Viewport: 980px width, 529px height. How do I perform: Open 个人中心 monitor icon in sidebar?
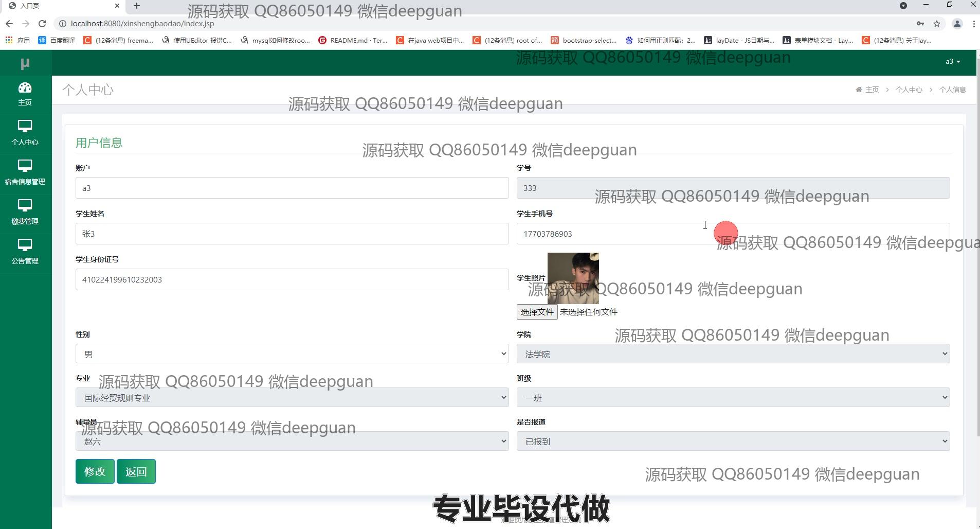coord(25,126)
